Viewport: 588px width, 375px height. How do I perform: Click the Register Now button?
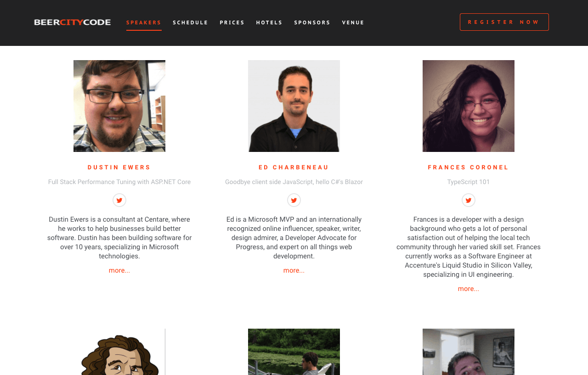[x=504, y=22]
